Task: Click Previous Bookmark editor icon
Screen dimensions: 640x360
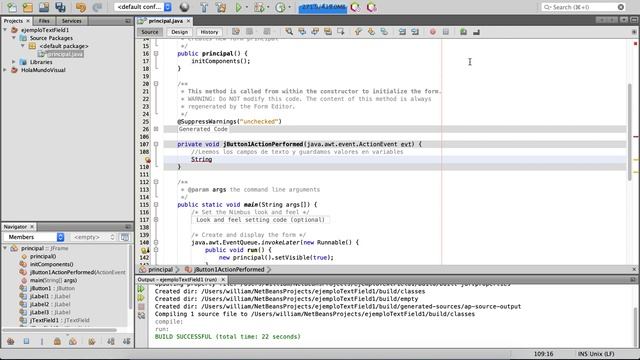Action: point(358,32)
